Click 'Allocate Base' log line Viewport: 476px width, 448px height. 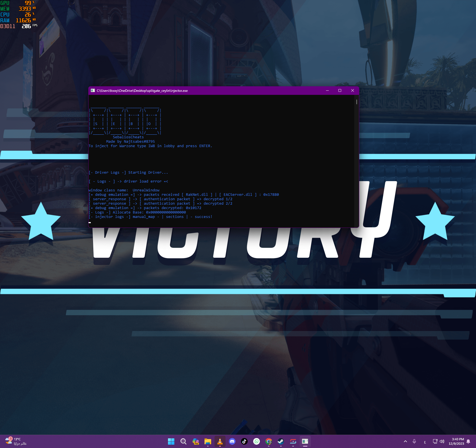(137, 212)
